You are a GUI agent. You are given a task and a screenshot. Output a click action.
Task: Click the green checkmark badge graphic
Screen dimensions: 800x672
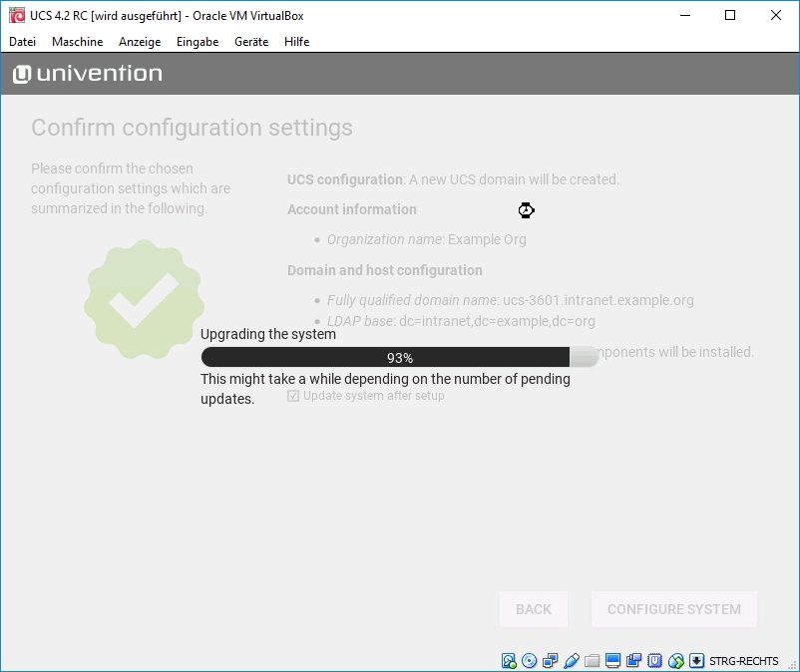pos(144,299)
